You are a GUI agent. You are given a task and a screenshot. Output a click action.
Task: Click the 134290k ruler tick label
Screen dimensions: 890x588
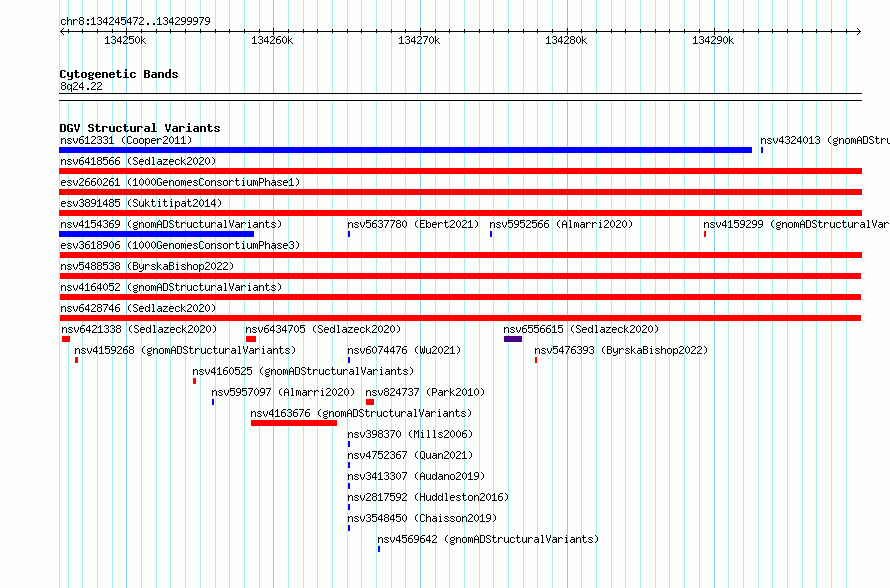(713, 40)
